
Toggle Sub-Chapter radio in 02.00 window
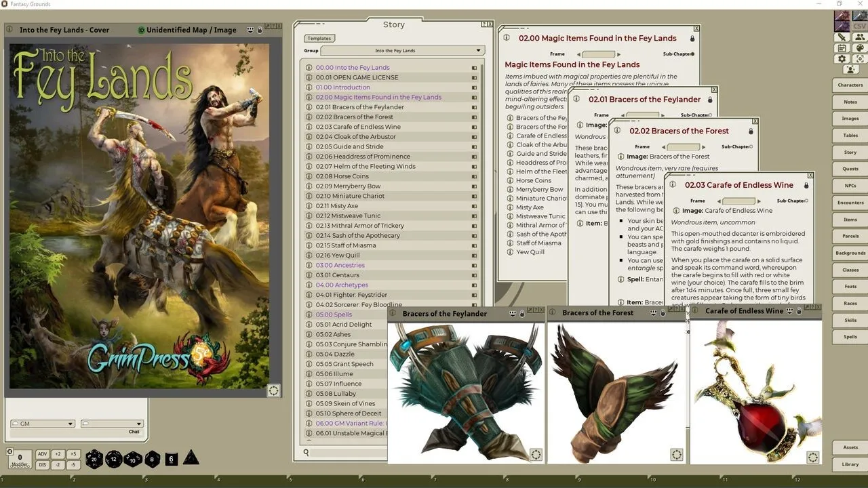point(692,54)
